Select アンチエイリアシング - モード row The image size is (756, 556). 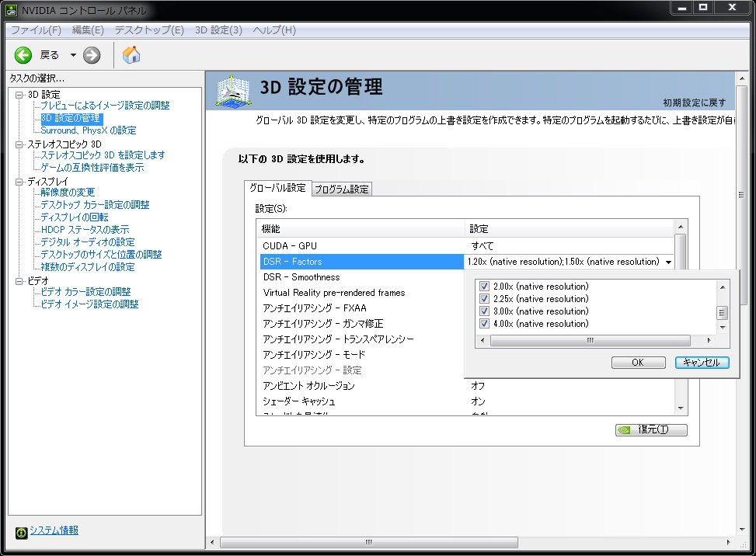click(x=361, y=355)
